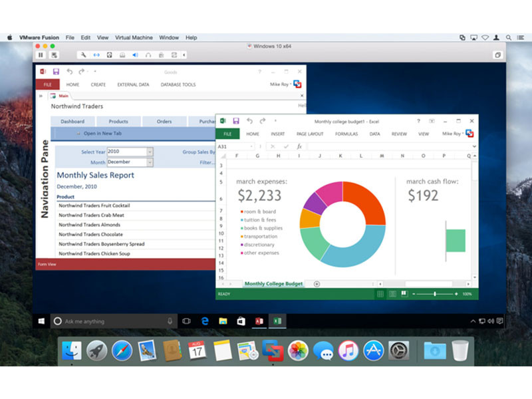This screenshot has height=399, width=532.
Task: Expand the Excel Name Box dropdown arrow
Action: (251, 146)
